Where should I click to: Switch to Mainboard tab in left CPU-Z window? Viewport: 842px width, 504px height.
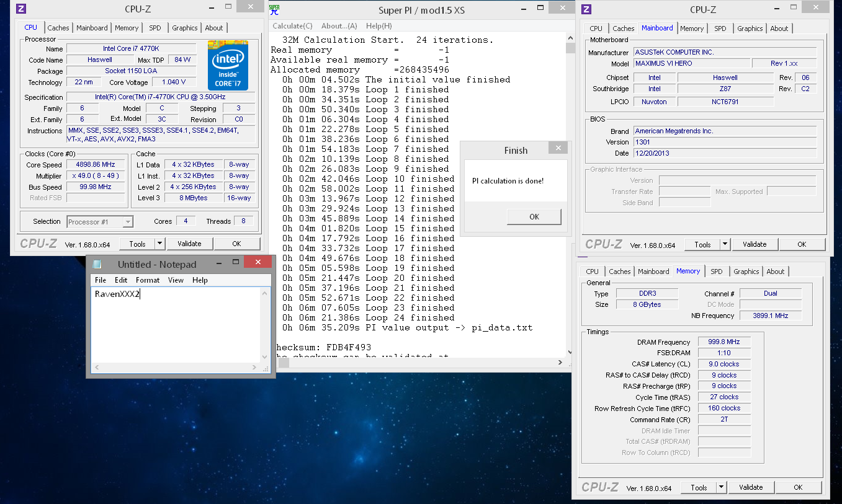(x=92, y=28)
